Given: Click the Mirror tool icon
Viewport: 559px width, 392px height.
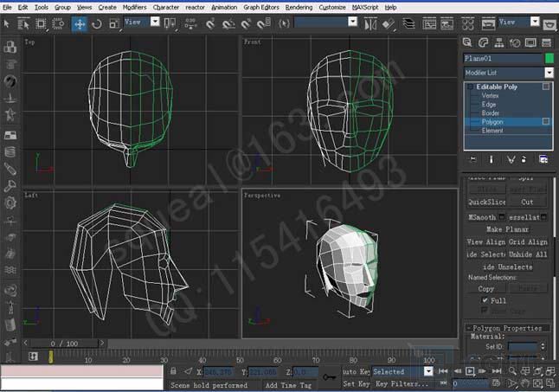Looking at the screenshot, I should pyautogui.click(x=370, y=24).
